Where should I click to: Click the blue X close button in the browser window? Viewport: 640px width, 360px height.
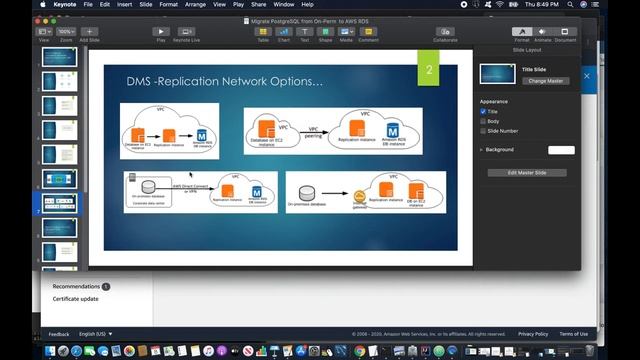click(587, 76)
